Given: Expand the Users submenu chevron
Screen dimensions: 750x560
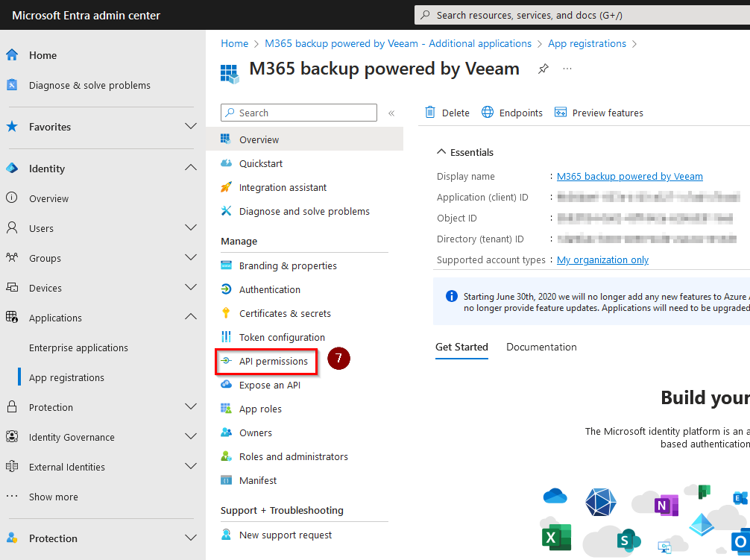Looking at the screenshot, I should tap(191, 227).
